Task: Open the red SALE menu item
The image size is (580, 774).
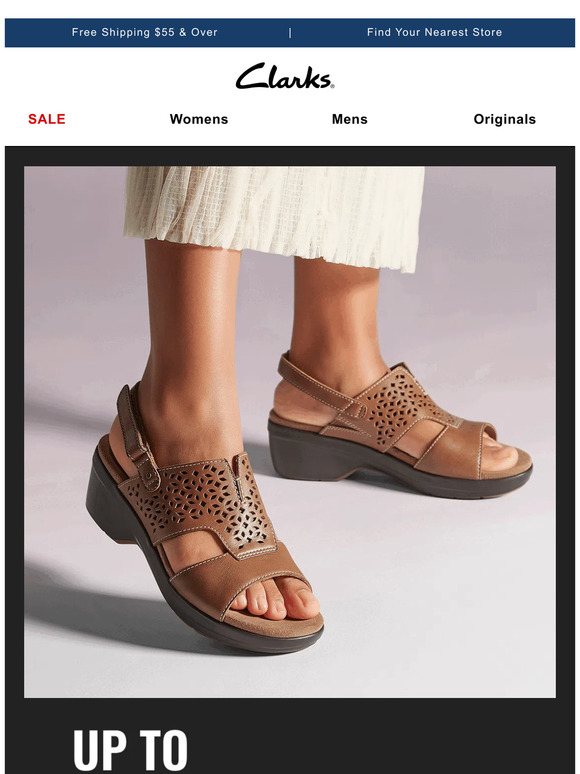Action: coord(46,119)
